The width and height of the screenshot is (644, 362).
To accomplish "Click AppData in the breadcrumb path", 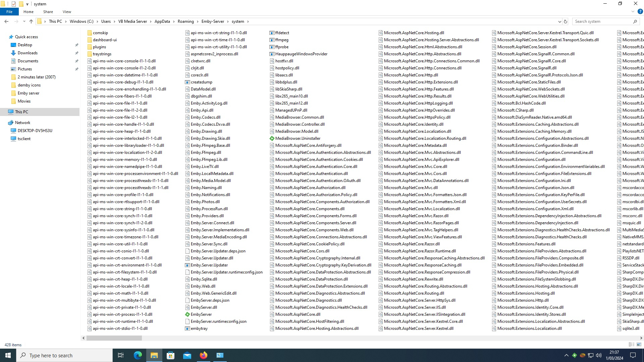I will pos(162,21).
